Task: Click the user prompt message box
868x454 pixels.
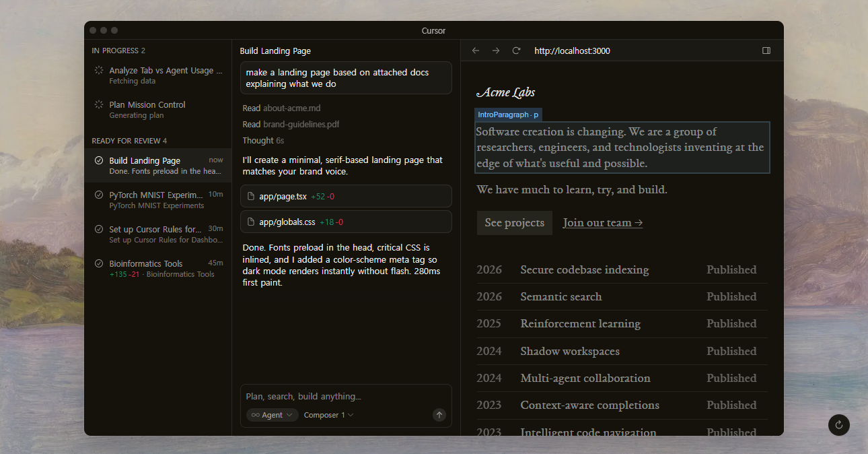Action: pos(346,78)
